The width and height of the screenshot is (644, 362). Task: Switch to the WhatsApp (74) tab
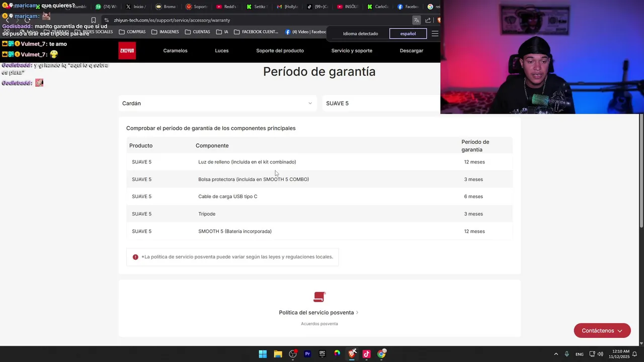pyautogui.click(x=106, y=7)
